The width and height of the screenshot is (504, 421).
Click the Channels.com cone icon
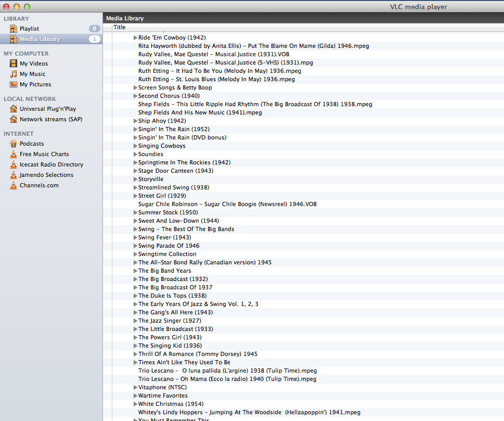coord(14,185)
